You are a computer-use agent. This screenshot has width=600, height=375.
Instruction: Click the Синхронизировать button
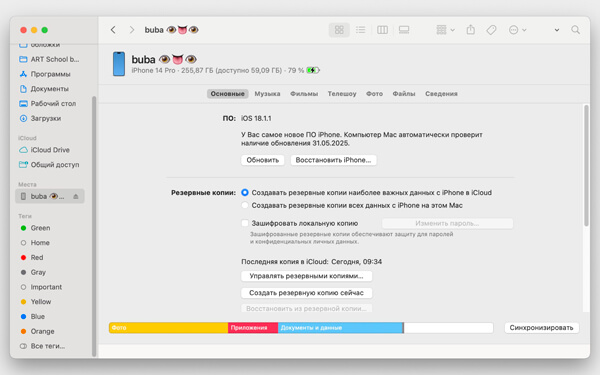point(541,328)
